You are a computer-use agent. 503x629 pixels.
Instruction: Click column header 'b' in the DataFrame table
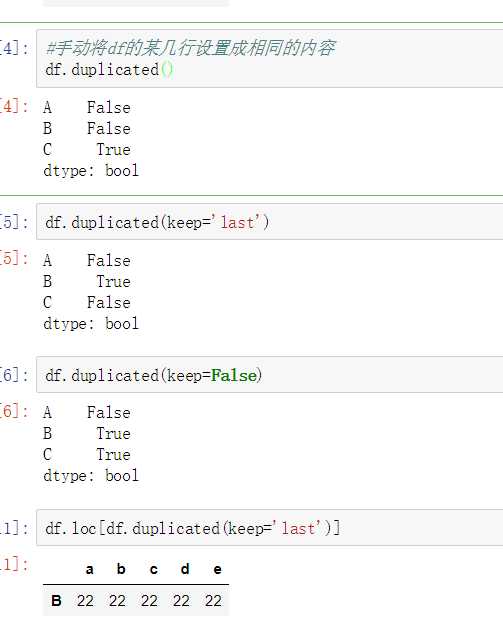pos(121,569)
